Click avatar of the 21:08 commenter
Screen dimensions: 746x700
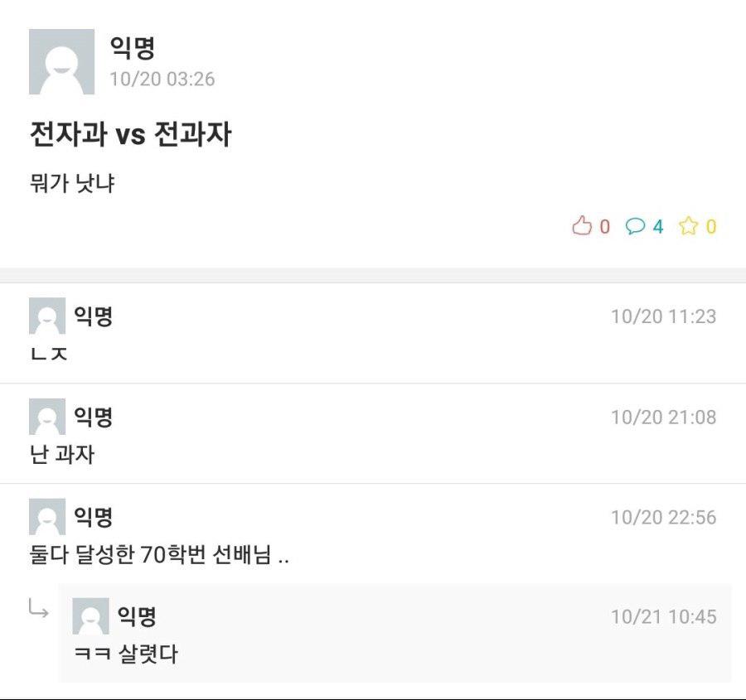click(x=47, y=417)
